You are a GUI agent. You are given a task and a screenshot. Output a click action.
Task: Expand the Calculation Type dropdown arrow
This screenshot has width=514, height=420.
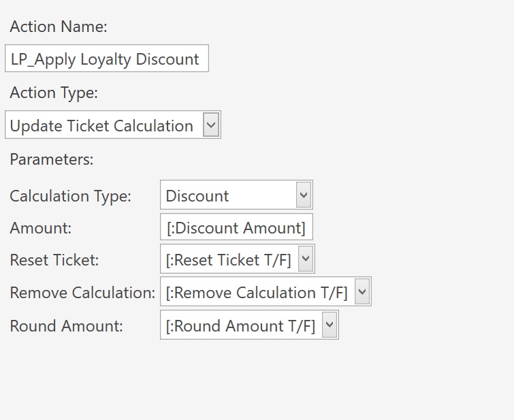coord(304,195)
